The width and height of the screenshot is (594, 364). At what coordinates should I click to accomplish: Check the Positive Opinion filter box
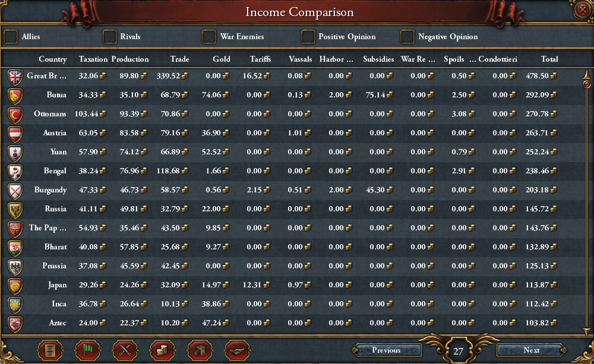pyautogui.click(x=308, y=37)
